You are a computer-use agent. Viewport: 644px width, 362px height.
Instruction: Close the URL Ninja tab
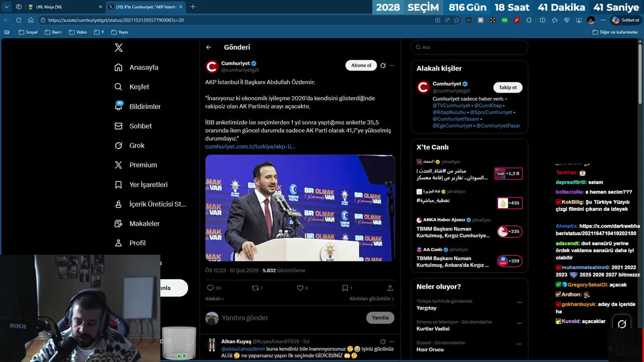coord(100,7)
